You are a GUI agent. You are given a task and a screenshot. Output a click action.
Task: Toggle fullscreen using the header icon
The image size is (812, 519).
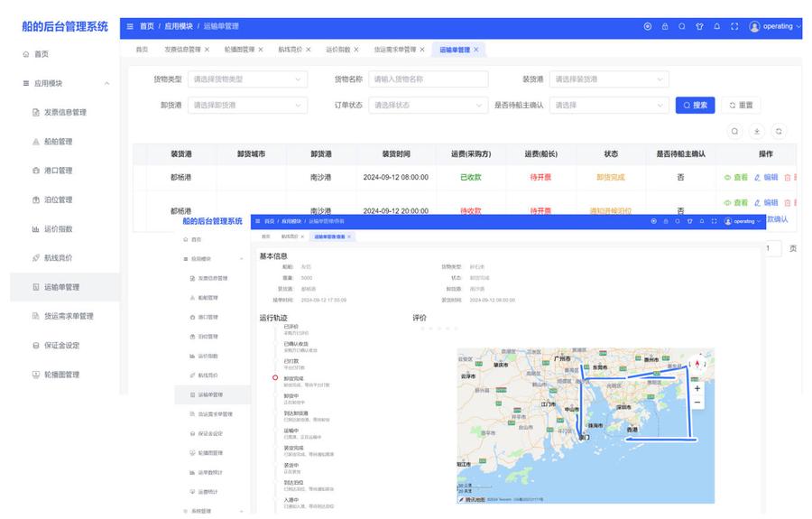734,26
